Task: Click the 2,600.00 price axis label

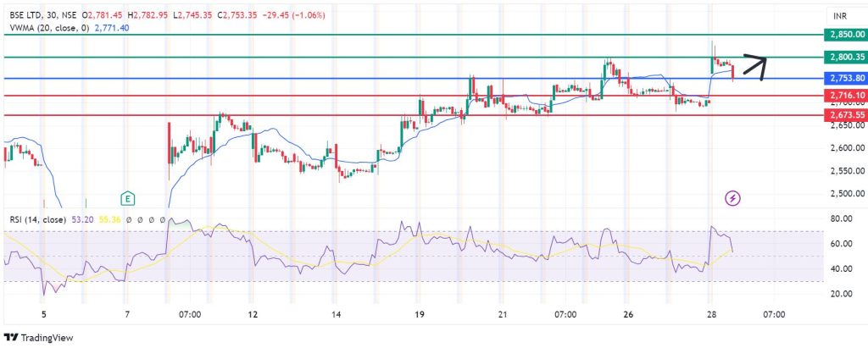Action: pos(847,147)
